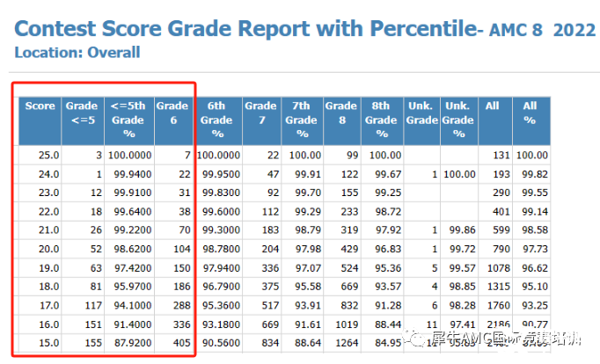Click the All percentile '93.25'

[535, 306]
